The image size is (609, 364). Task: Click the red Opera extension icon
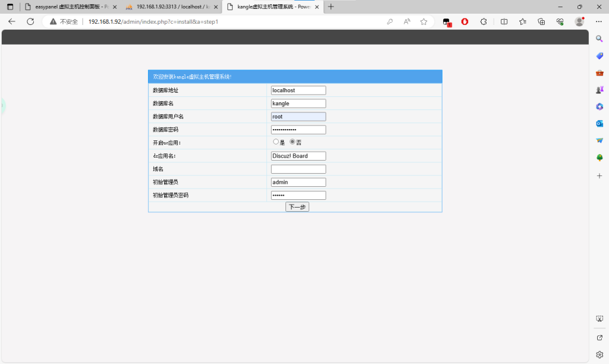tap(464, 21)
